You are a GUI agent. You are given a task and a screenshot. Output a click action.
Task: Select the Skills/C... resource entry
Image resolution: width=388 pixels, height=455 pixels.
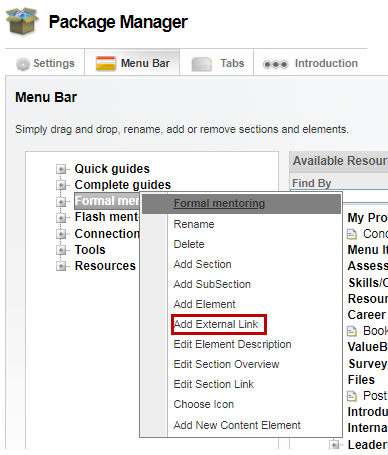pos(368,283)
